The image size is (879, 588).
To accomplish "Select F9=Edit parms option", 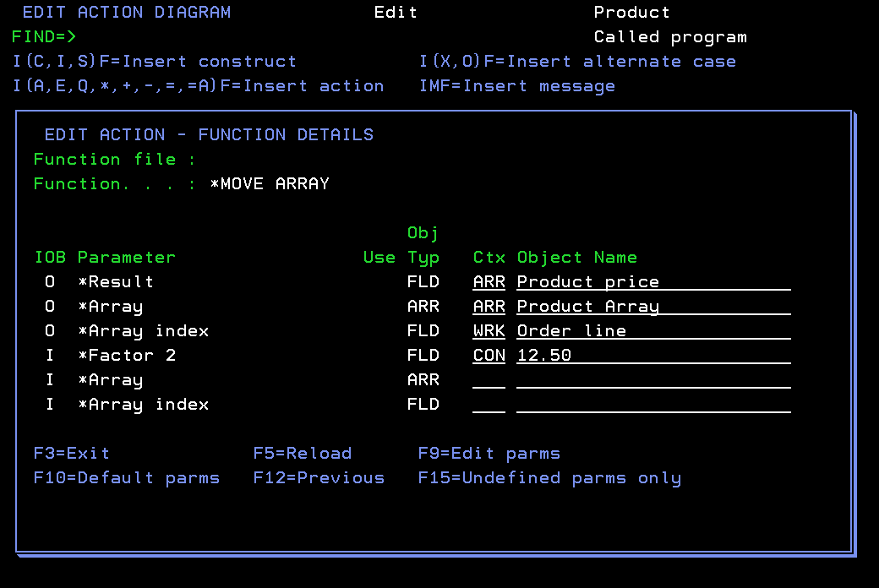I will click(x=489, y=453).
